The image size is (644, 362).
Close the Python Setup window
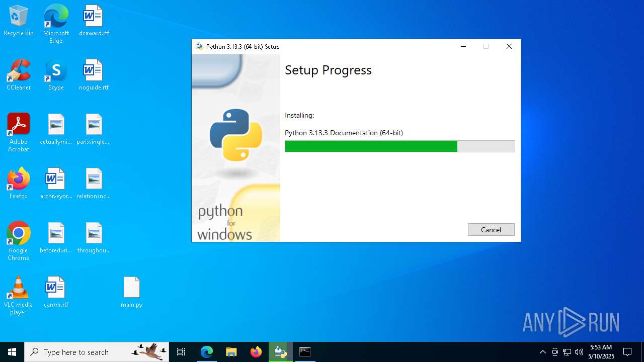509,46
